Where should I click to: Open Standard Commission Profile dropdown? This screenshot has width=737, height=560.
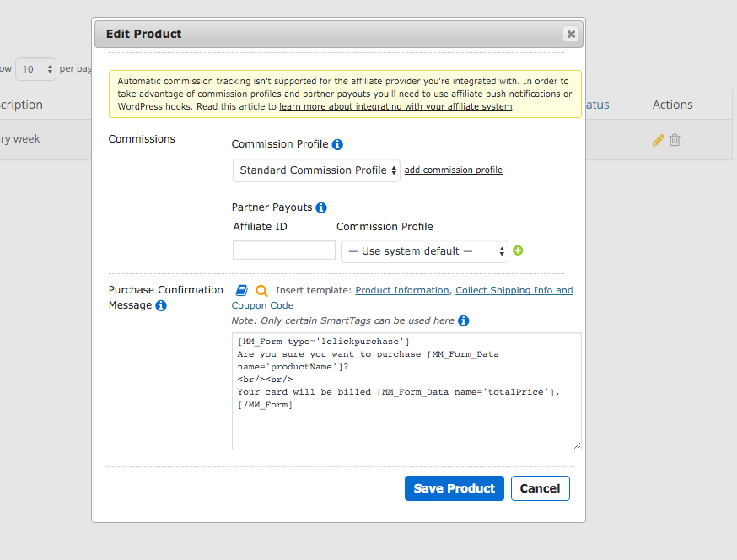tap(316, 170)
